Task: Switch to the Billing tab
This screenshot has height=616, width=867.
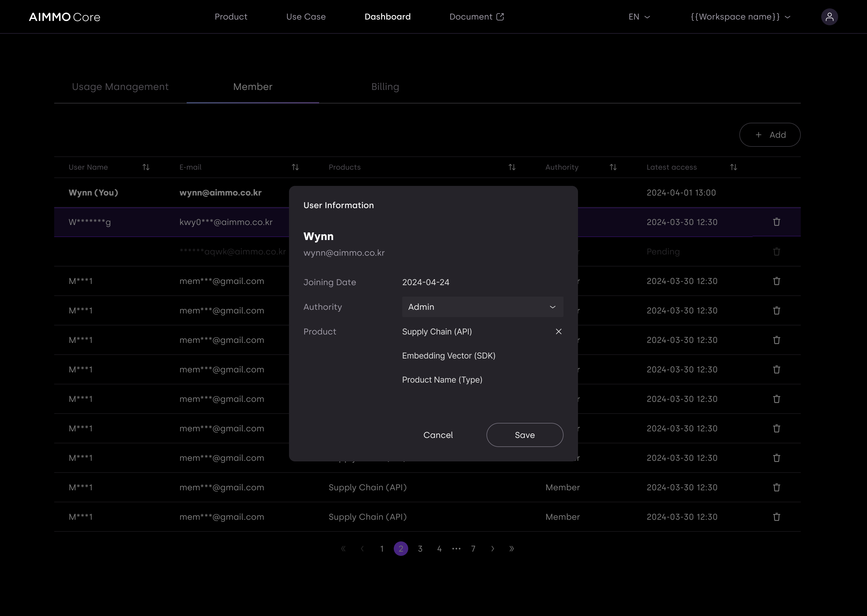Action: [385, 87]
